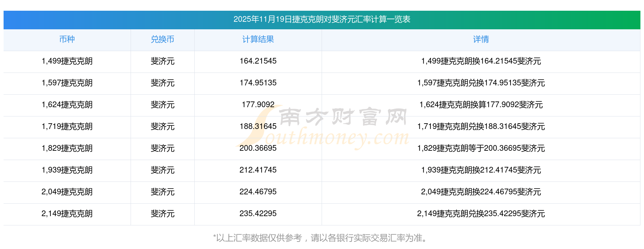Select the 1,624捷克克朗 cell
The width and height of the screenshot is (644, 249).
(67, 105)
